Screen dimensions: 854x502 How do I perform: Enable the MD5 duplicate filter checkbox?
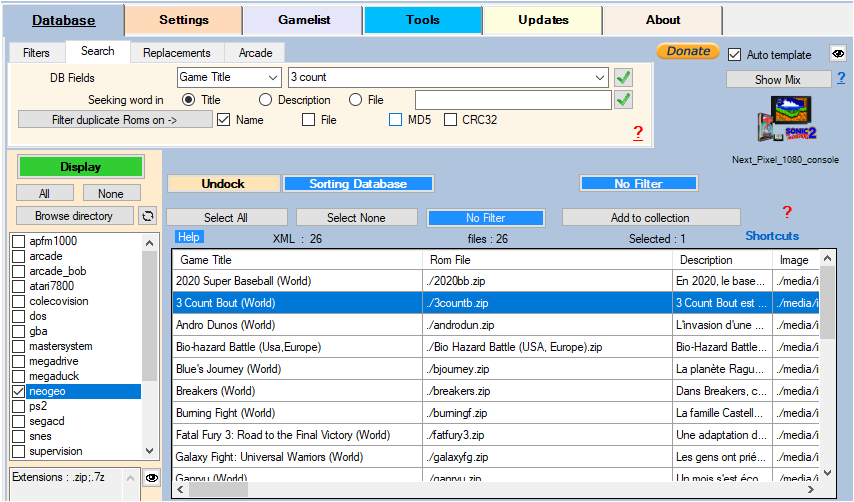tap(397, 120)
